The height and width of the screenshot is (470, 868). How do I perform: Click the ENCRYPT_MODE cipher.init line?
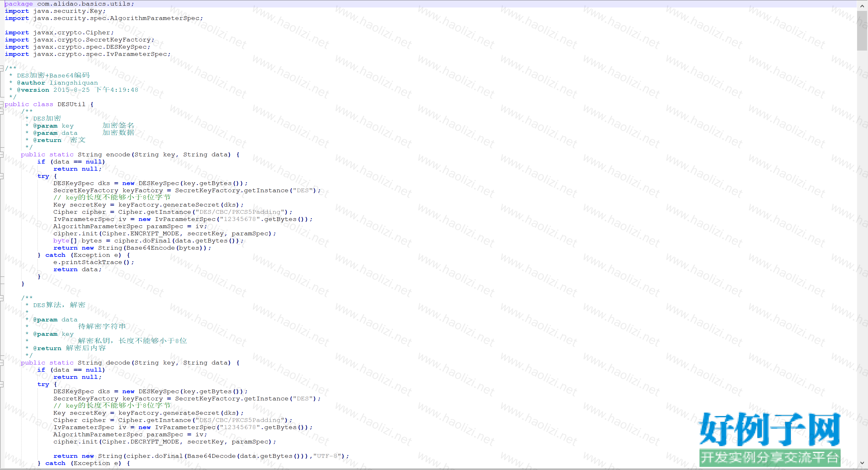pyautogui.click(x=164, y=233)
